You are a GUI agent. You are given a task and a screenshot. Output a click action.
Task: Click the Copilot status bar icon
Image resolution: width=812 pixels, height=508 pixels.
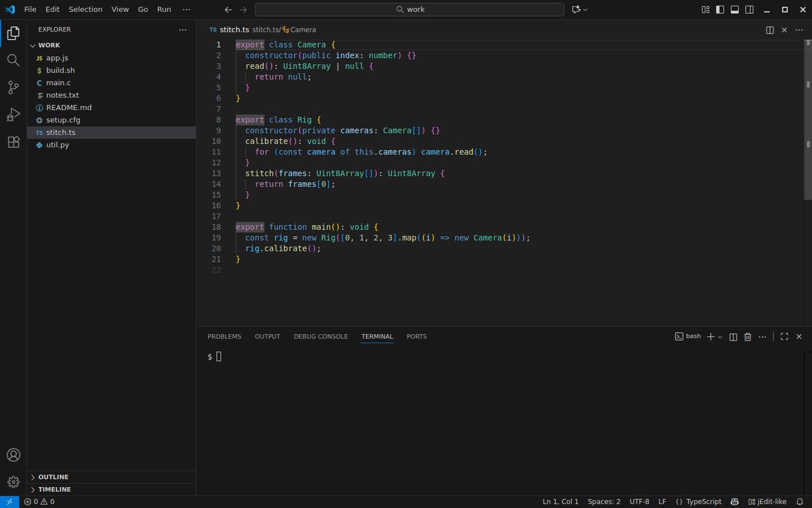tap(735, 502)
